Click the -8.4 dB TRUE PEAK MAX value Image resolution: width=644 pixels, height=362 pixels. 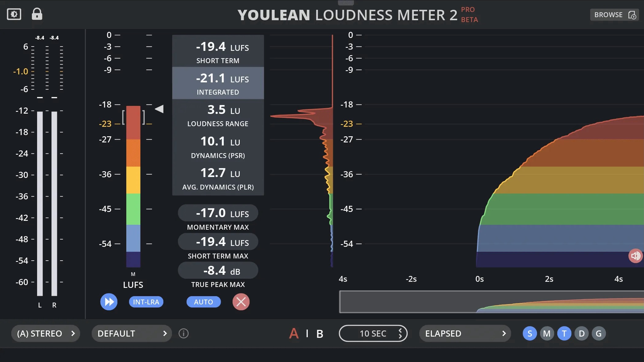pyautogui.click(x=218, y=270)
